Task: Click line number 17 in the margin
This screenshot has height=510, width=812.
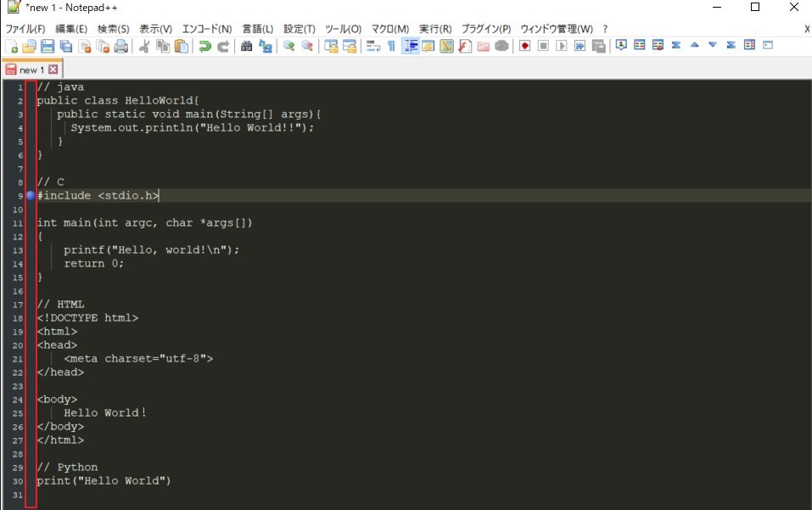Action: tap(17, 305)
